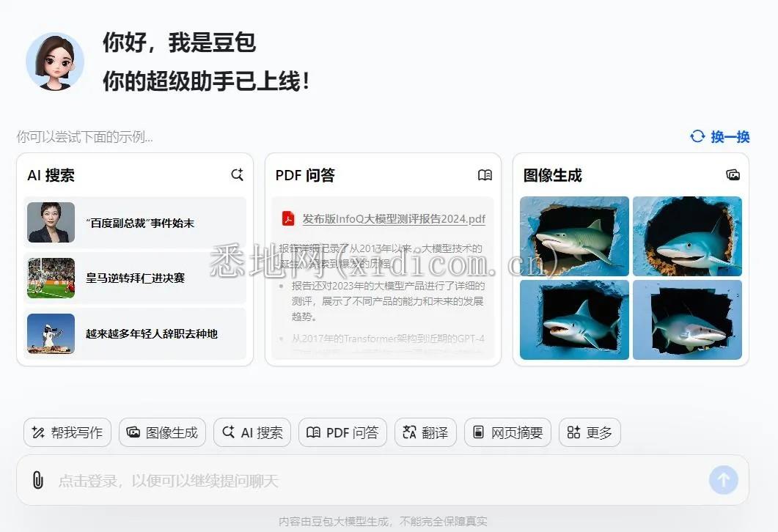Click the search icon in AI 搜索 card header
The image size is (778, 532).
point(236,174)
